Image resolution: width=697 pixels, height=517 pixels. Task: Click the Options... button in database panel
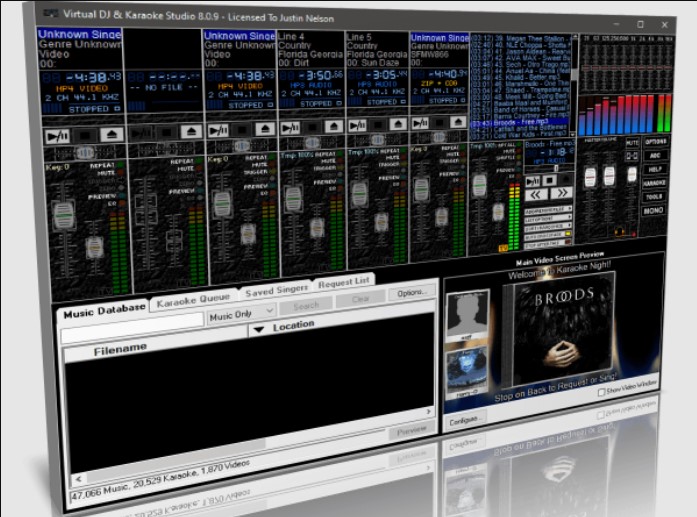click(x=412, y=293)
